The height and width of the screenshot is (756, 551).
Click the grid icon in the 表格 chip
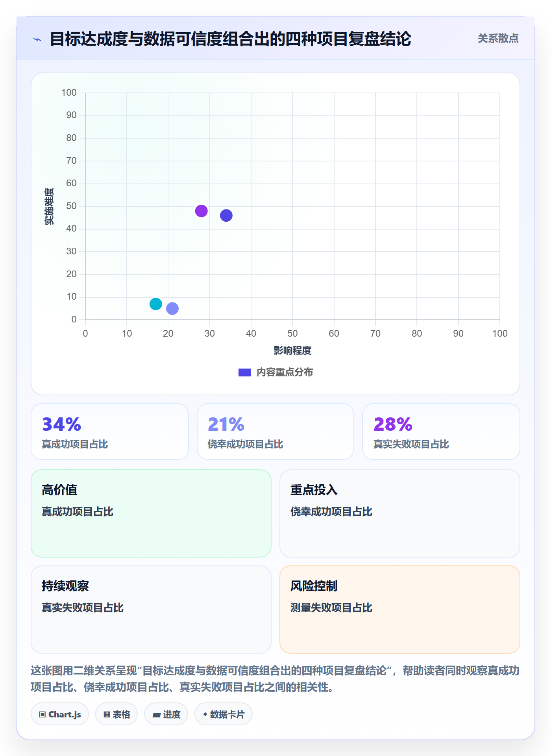pos(107,714)
